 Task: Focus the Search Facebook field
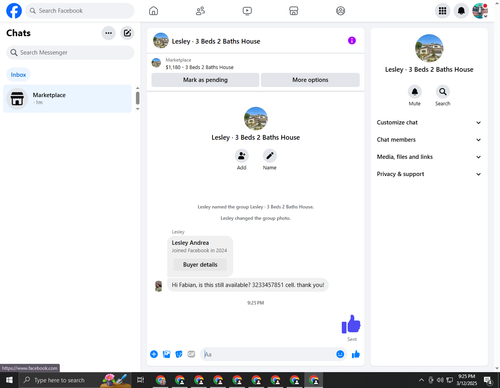click(80, 11)
